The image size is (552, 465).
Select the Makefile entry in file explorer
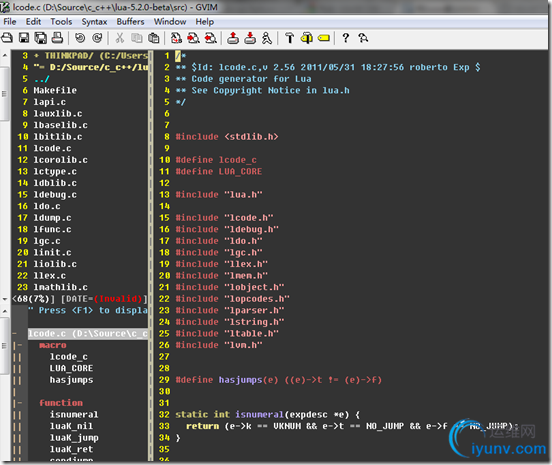(x=55, y=90)
